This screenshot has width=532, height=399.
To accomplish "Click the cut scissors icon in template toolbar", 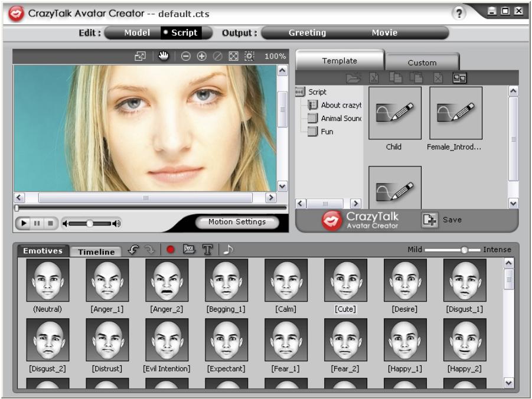I will (x=374, y=78).
